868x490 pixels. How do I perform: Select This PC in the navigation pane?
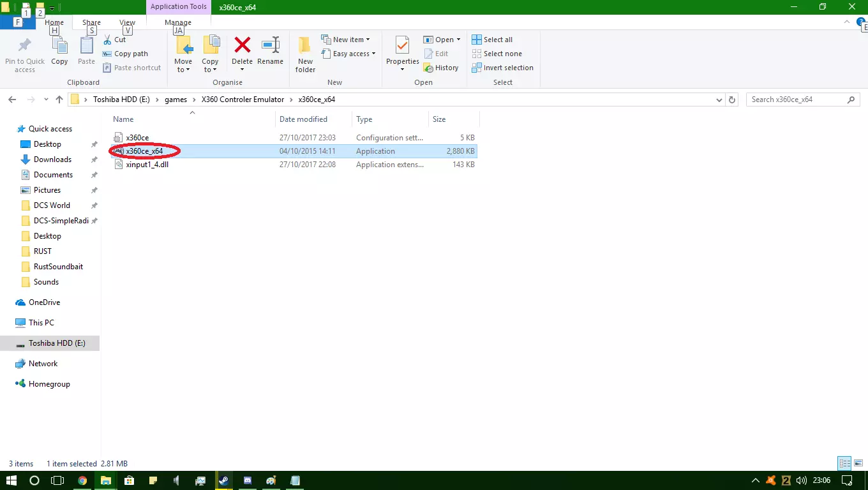41,323
